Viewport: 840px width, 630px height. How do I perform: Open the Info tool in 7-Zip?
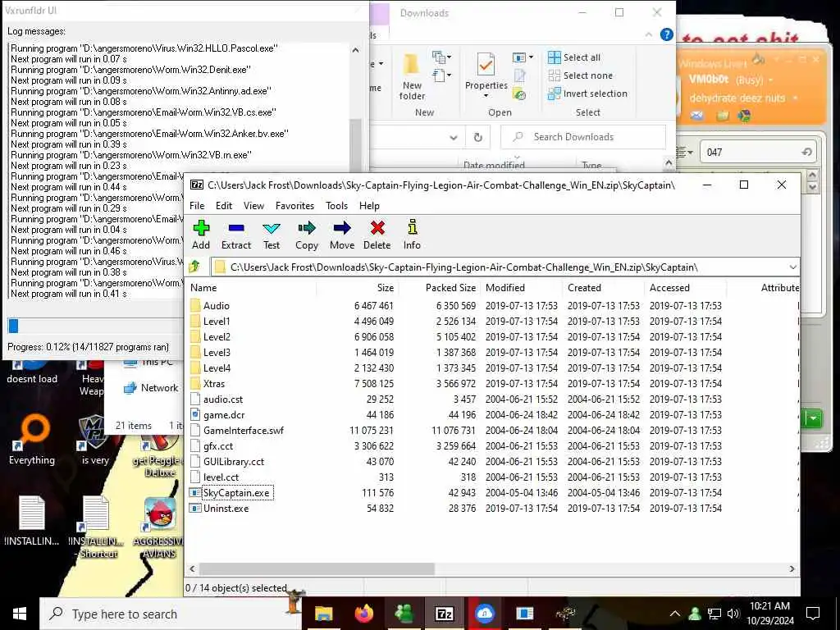(412, 235)
